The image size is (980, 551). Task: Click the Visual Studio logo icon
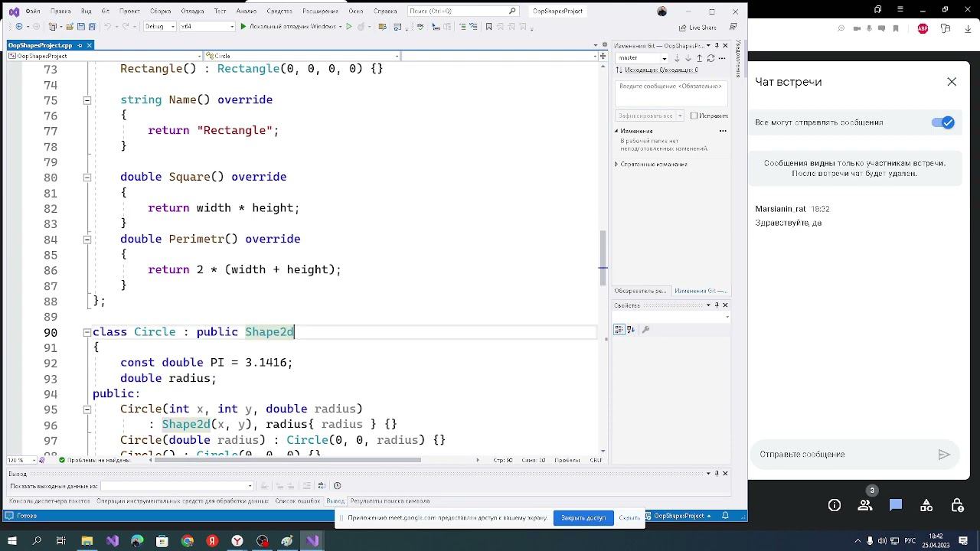click(x=14, y=11)
